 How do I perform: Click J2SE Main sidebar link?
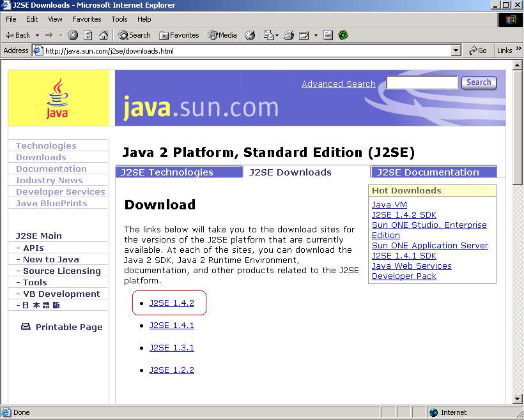click(39, 236)
